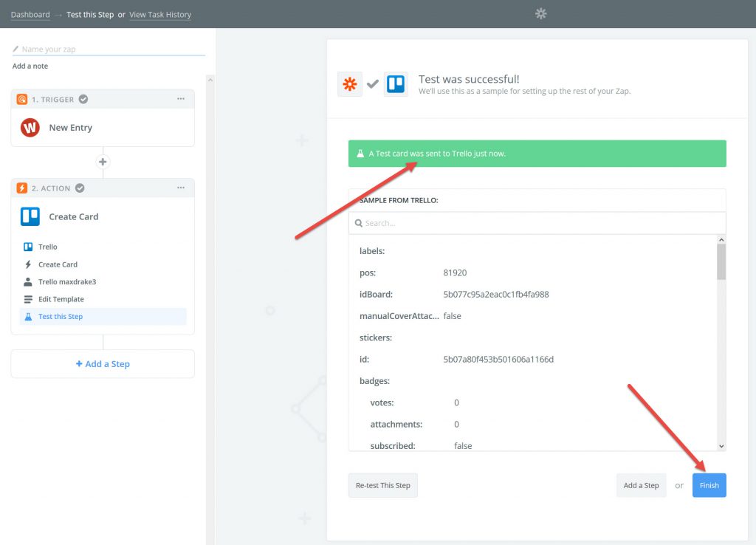Click the Wufoo New Entry trigger icon
756x545 pixels.
(x=30, y=128)
